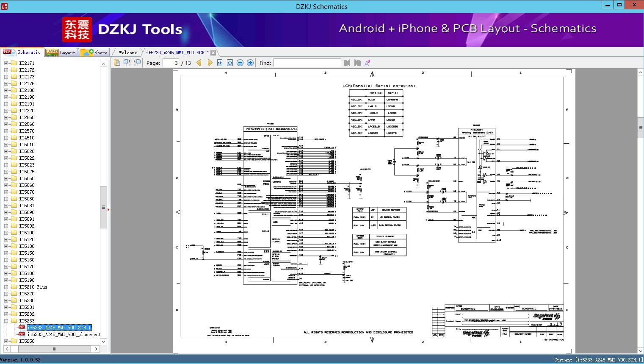Click the IT5190 folder icon
The width and height of the screenshot is (644, 364).
click(14, 280)
